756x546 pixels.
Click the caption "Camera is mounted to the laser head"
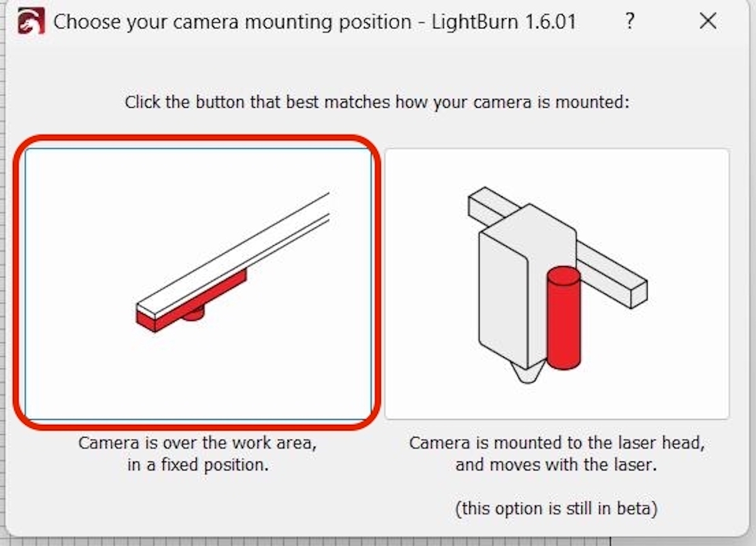(x=557, y=443)
